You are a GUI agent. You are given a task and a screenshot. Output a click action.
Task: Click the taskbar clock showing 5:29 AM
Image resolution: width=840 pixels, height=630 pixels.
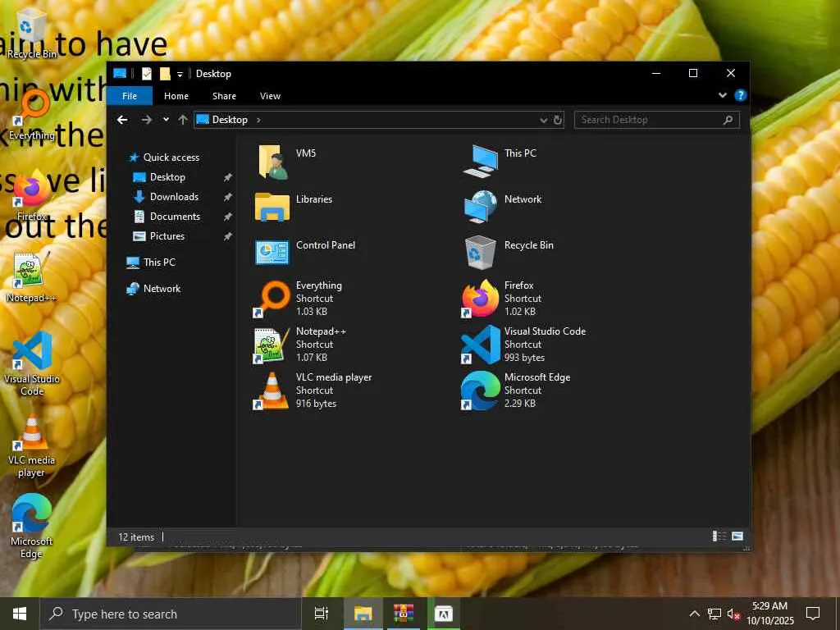769,614
